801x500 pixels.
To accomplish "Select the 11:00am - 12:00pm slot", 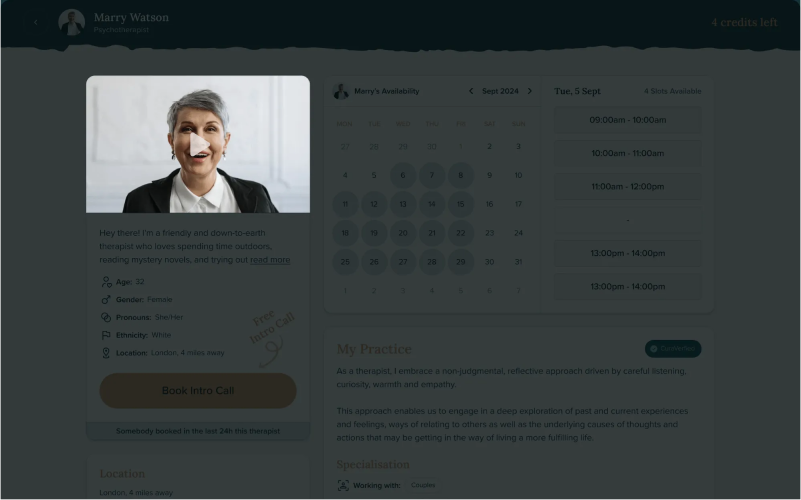I will click(627, 186).
